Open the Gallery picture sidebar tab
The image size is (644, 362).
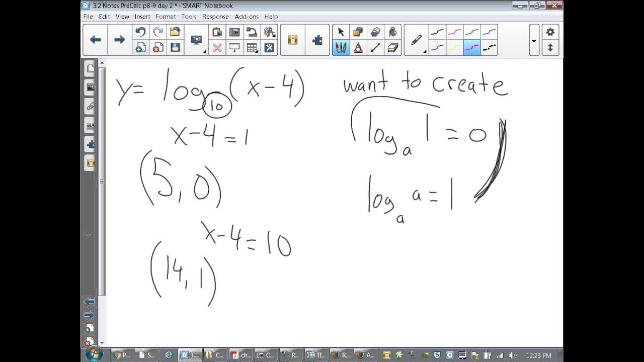click(90, 87)
